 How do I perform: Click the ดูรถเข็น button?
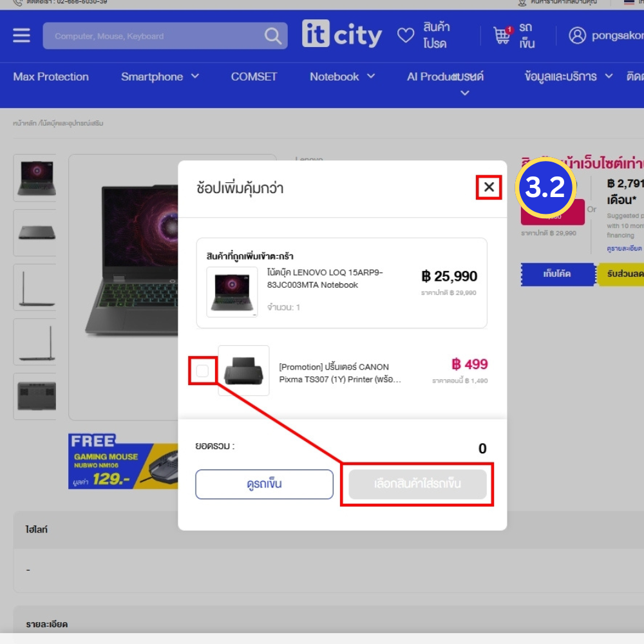264,484
